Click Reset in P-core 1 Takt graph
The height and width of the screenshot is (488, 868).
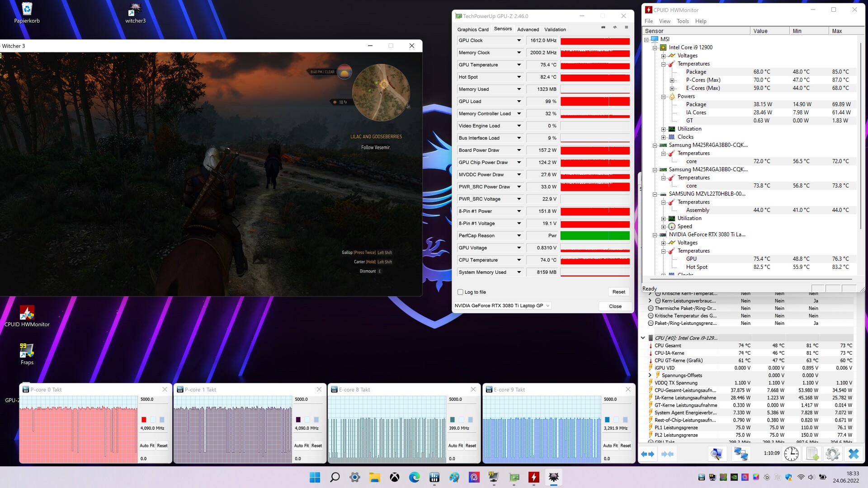(x=316, y=446)
